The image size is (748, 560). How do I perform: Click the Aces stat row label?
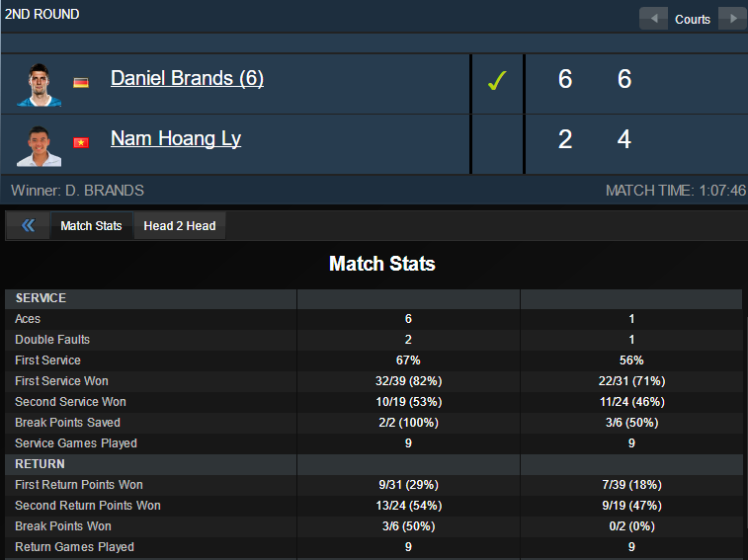29,319
